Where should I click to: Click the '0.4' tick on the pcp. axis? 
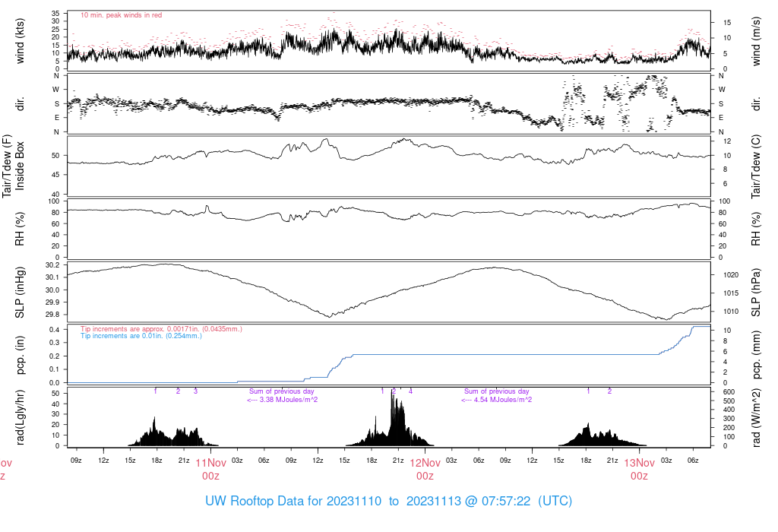click(x=54, y=330)
